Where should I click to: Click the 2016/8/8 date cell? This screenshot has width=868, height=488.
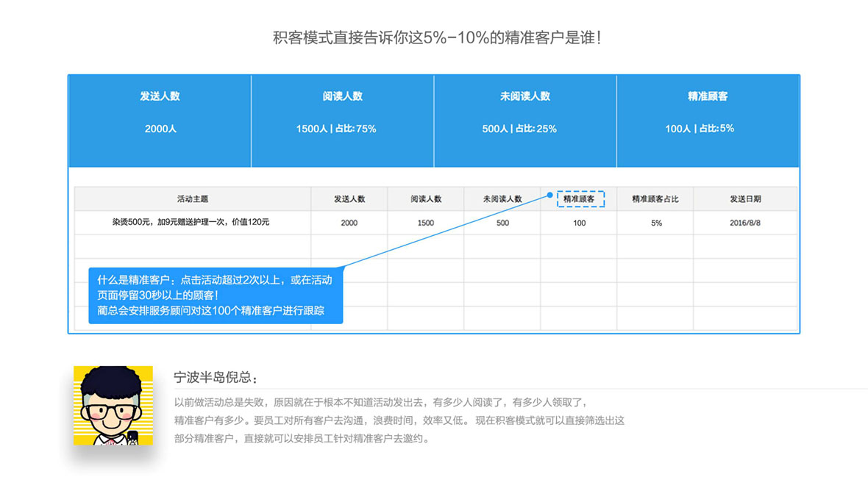coord(745,223)
